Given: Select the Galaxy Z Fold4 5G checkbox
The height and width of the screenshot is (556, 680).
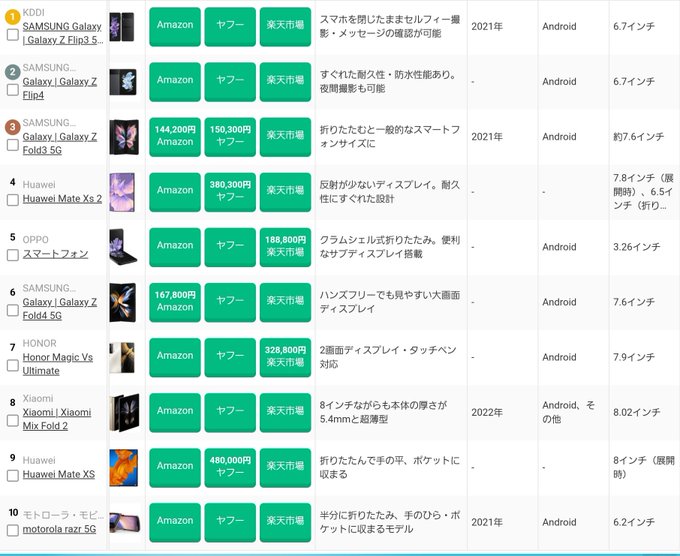Looking at the screenshot, I should click(13, 310).
